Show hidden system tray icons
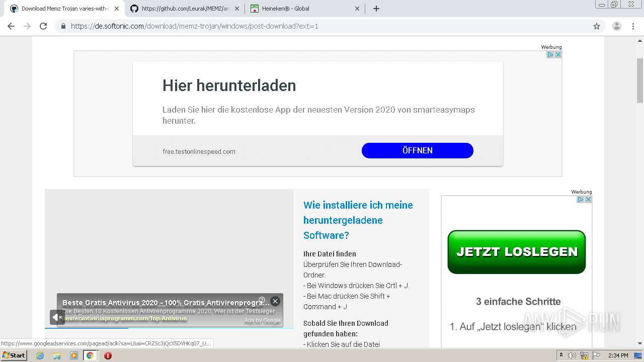This screenshot has width=644, height=362. coord(561,355)
